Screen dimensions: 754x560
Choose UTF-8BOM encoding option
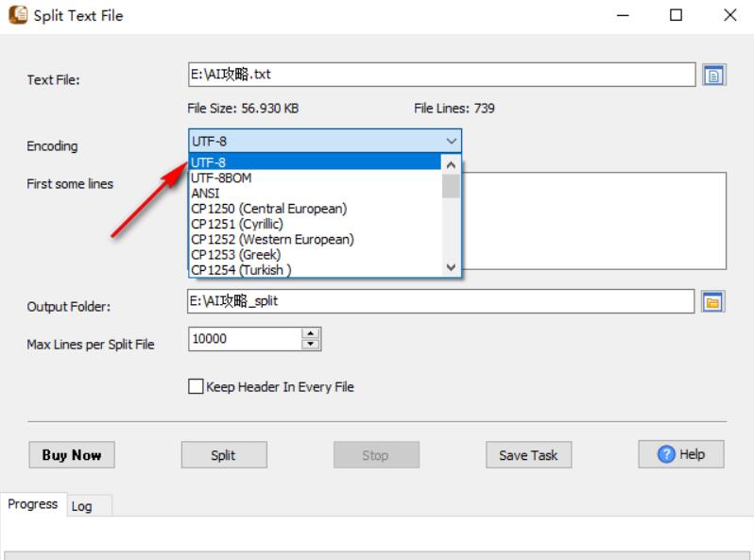pos(315,178)
